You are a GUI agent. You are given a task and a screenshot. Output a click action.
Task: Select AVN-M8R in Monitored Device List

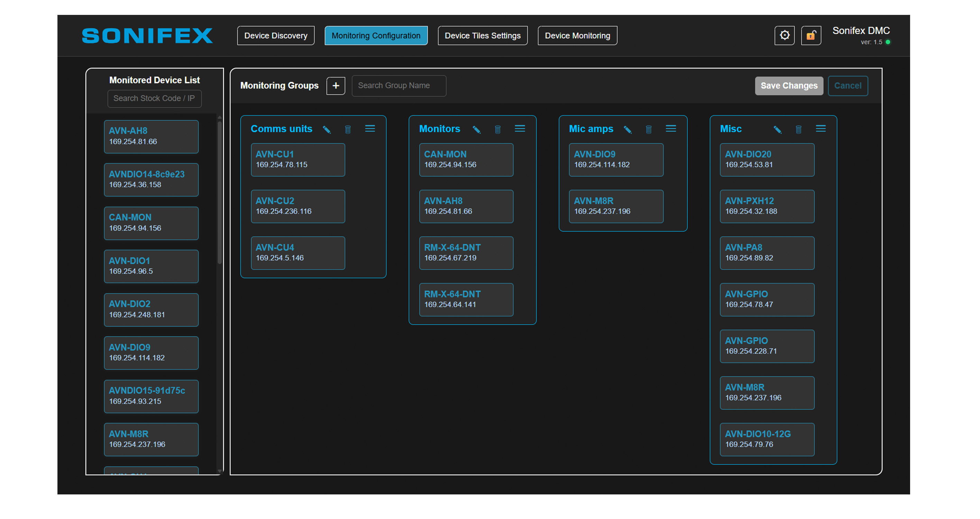tap(151, 439)
